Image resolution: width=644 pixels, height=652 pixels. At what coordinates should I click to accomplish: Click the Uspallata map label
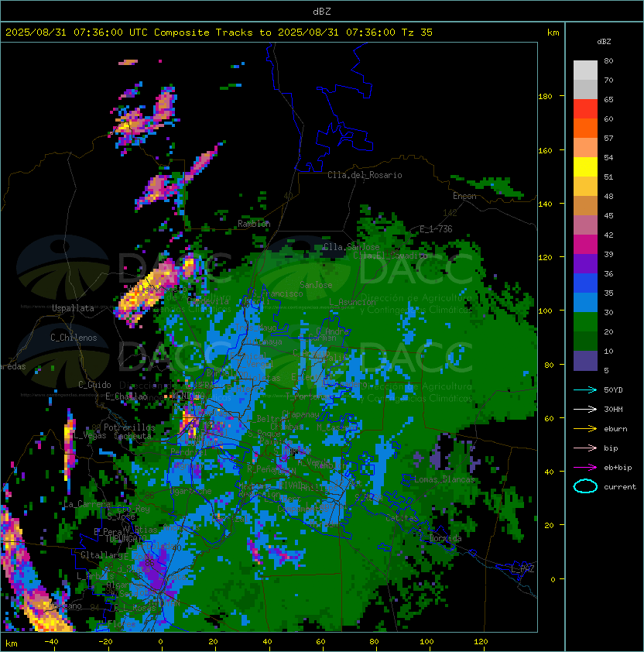[x=74, y=308]
